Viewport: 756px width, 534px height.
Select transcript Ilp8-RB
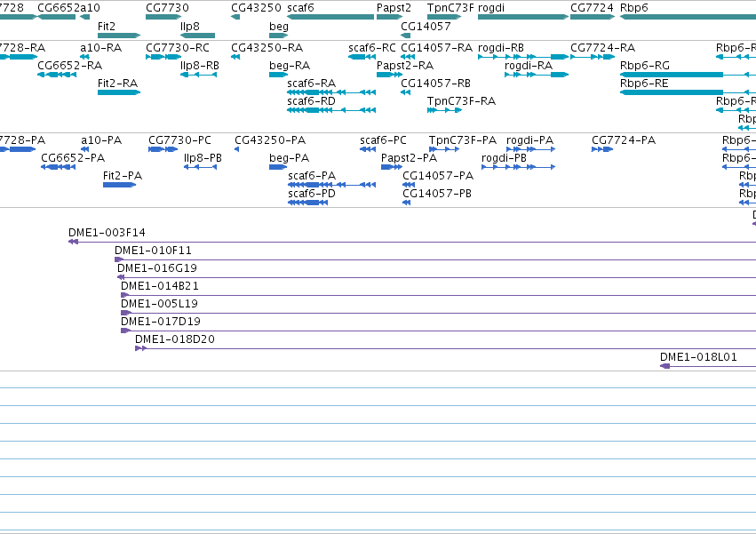pos(198,75)
